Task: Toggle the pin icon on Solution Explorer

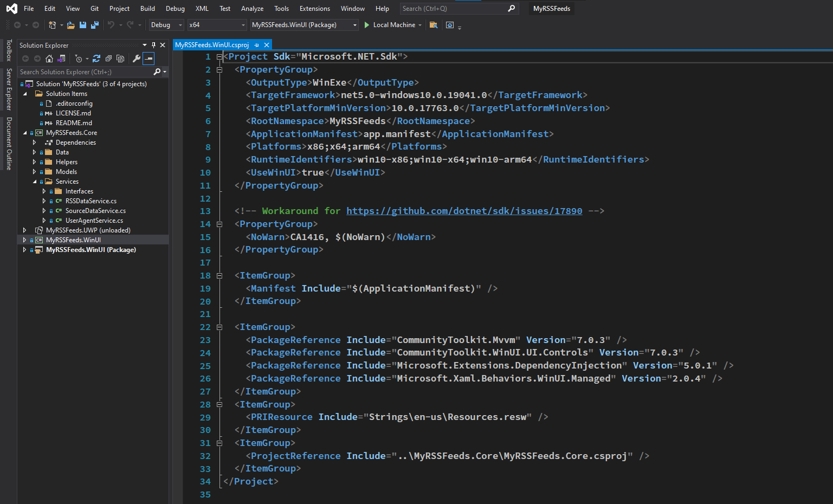Action: [153, 45]
